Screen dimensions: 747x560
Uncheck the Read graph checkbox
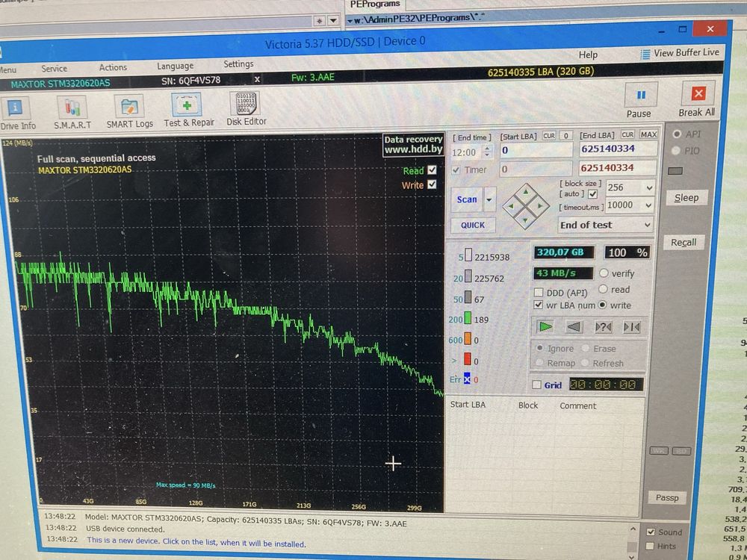pos(432,169)
